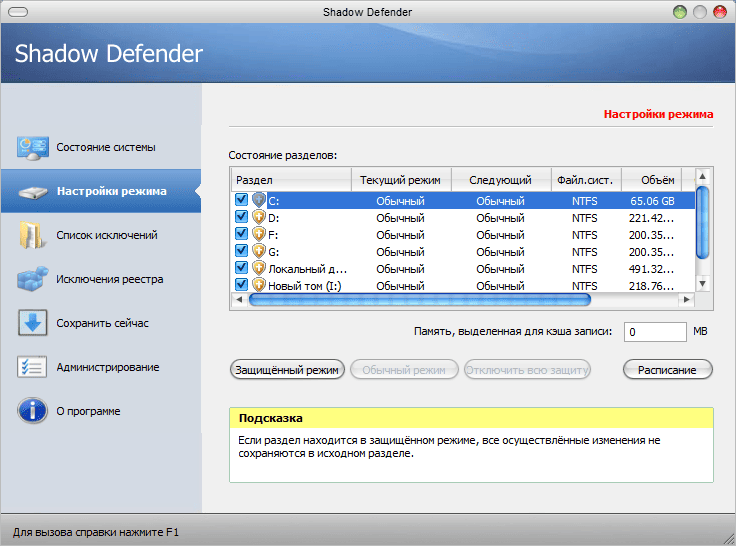This screenshot has height=546, width=736.
Task: Uncheck the G: partition checkbox
Action: 241,250
